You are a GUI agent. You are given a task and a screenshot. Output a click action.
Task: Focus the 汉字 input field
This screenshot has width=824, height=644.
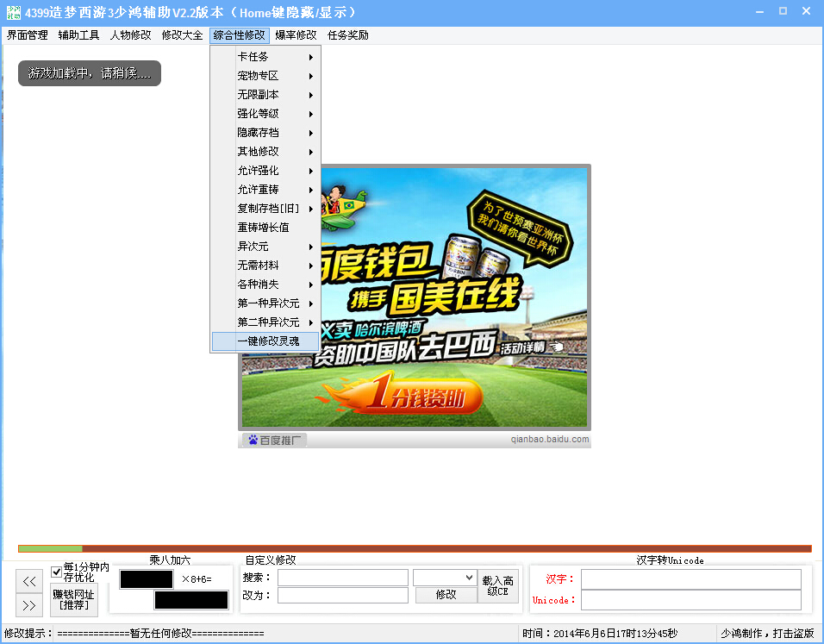[691, 579]
